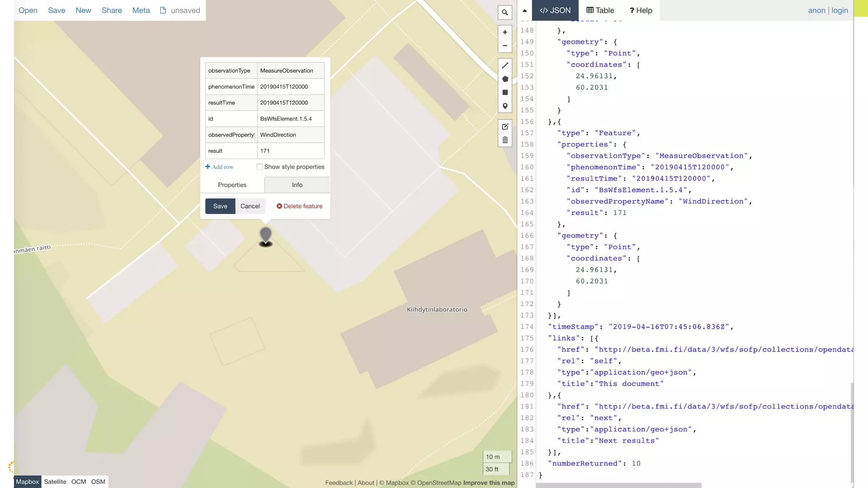
Task: Activate the delete layers trash tool
Action: coord(505,140)
